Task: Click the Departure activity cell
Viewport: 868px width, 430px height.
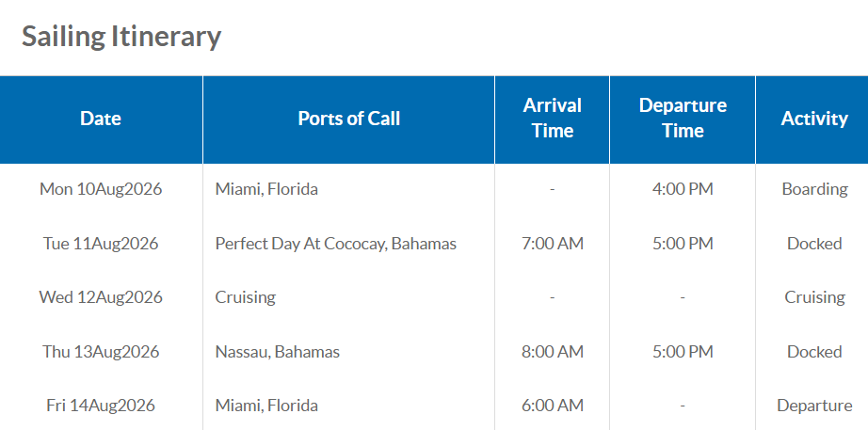Action: tap(814, 406)
